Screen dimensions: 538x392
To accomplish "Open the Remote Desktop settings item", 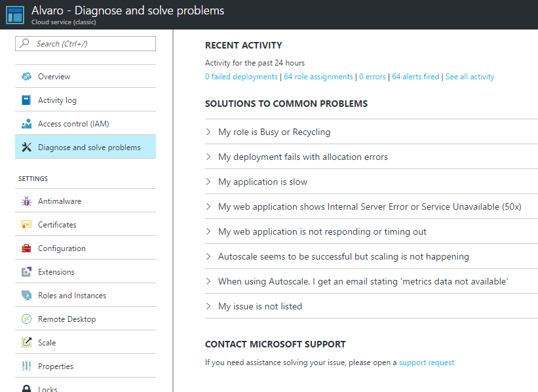I will point(85,319).
